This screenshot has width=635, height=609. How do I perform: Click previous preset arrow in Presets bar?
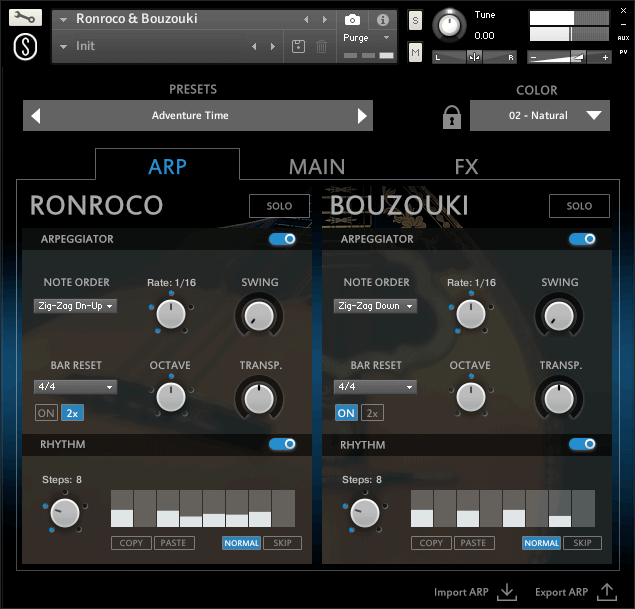(36, 116)
